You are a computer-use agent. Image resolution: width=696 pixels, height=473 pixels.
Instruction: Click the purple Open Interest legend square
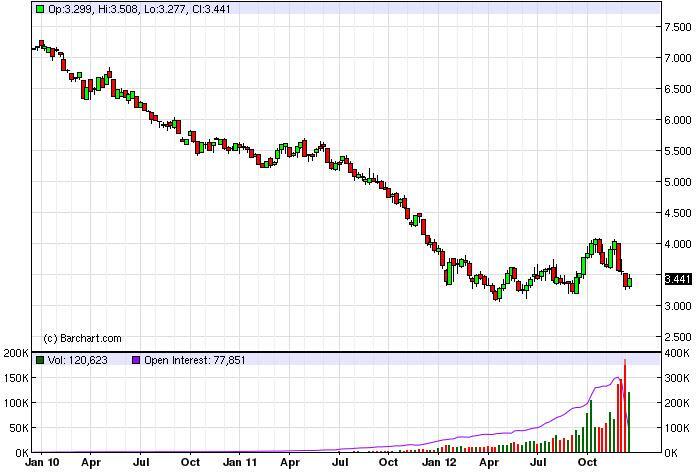(137, 359)
